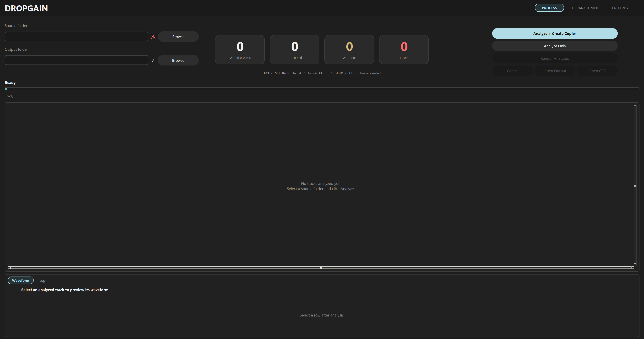
Task: Click the Warnings counter card
Action: pos(349,50)
